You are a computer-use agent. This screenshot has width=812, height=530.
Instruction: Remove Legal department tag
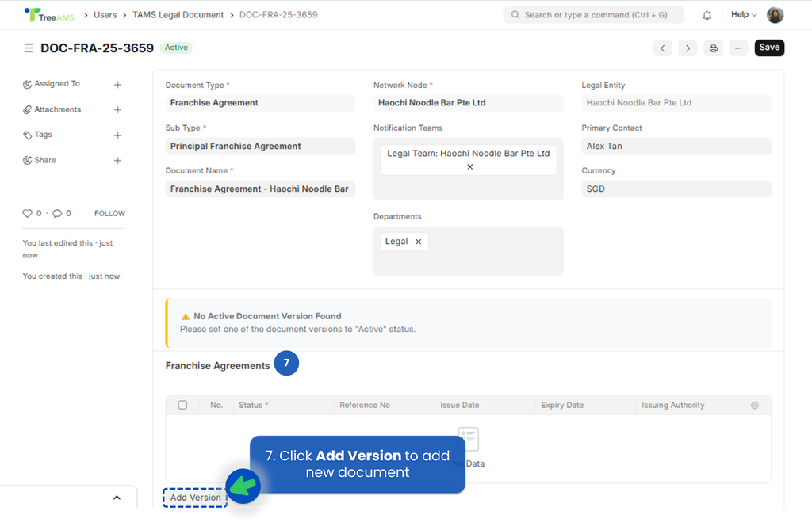[419, 242]
